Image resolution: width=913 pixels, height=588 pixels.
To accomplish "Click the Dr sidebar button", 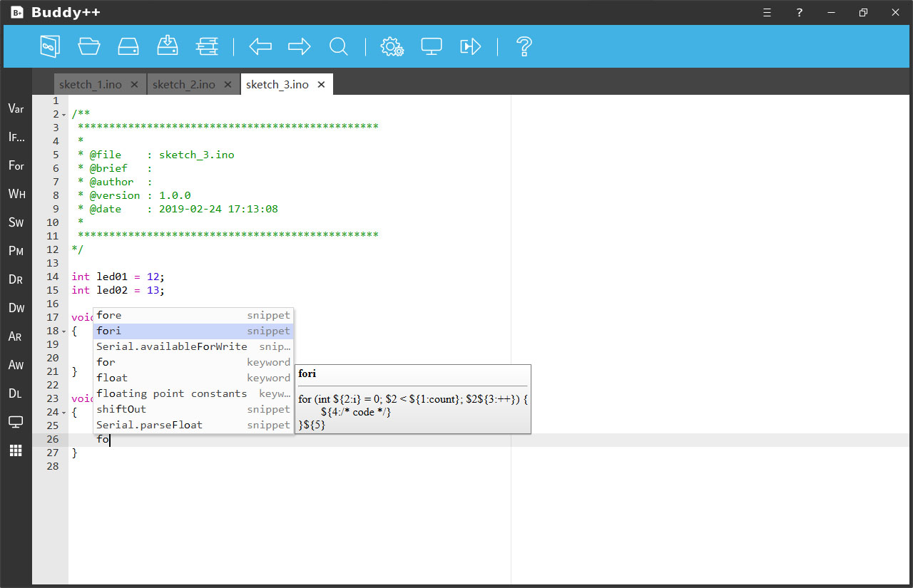I will (16, 279).
